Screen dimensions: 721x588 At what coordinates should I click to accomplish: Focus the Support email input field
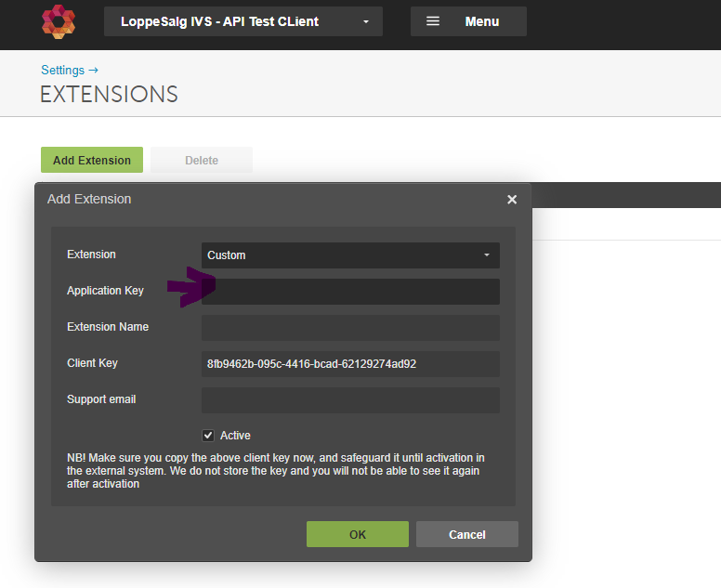350,400
